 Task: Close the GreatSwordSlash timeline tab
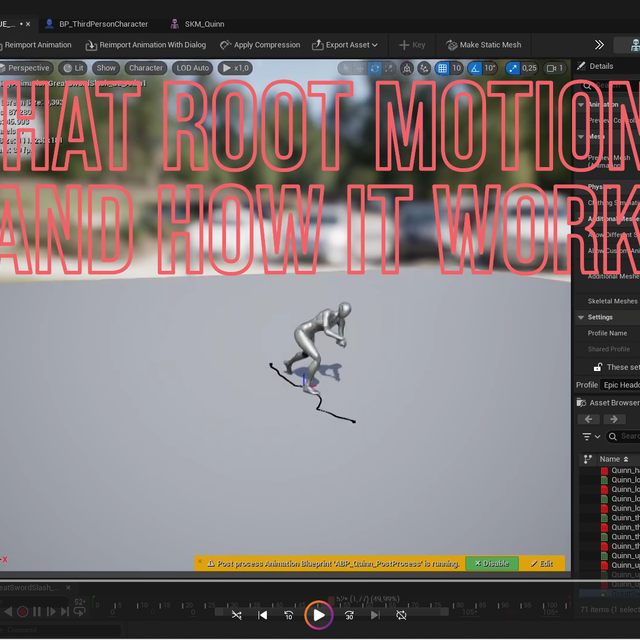(69, 588)
